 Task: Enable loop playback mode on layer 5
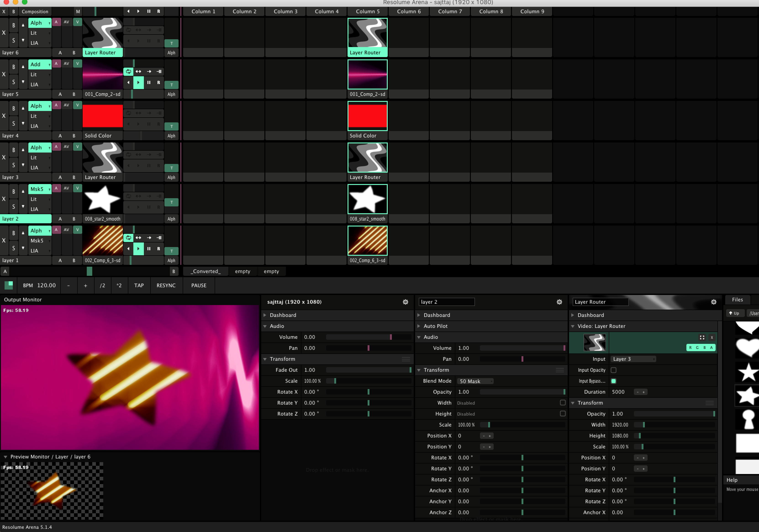(128, 71)
